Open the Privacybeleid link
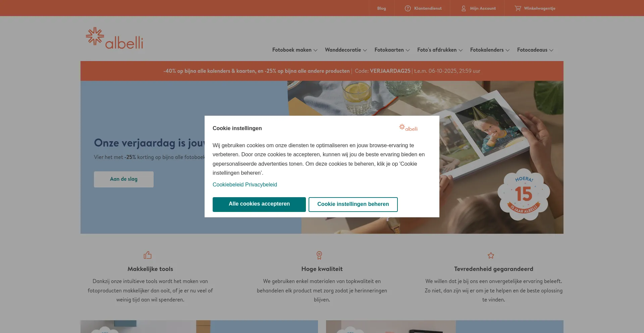Image resolution: width=644 pixels, height=333 pixels. pyautogui.click(x=261, y=185)
